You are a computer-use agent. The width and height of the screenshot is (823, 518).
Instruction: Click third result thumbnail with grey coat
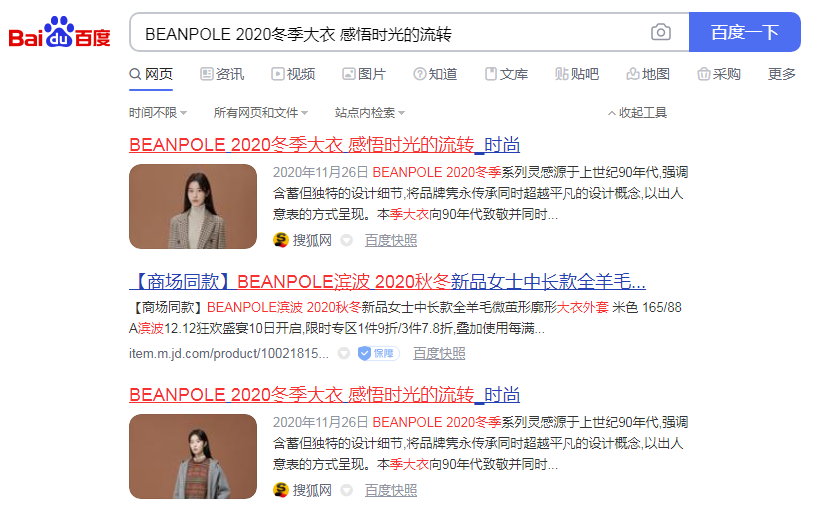193,456
